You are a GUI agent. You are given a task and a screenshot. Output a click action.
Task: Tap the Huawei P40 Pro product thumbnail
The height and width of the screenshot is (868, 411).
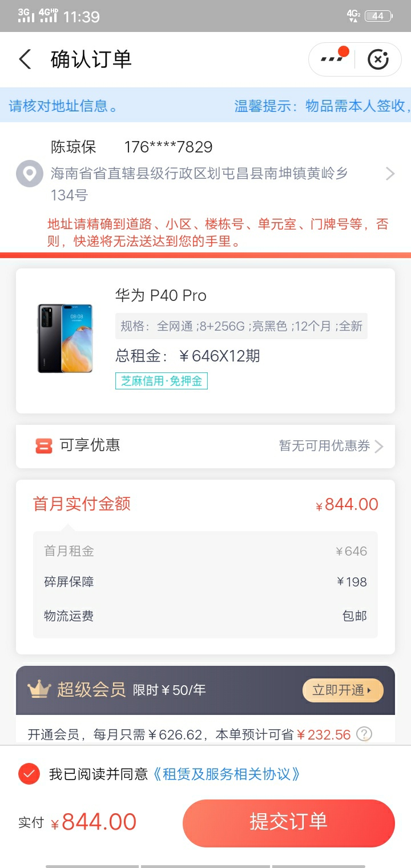[x=65, y=338]
